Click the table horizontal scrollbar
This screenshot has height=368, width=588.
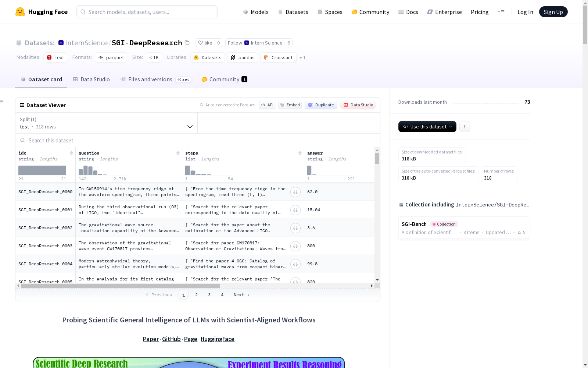click(x=120, y=286)
